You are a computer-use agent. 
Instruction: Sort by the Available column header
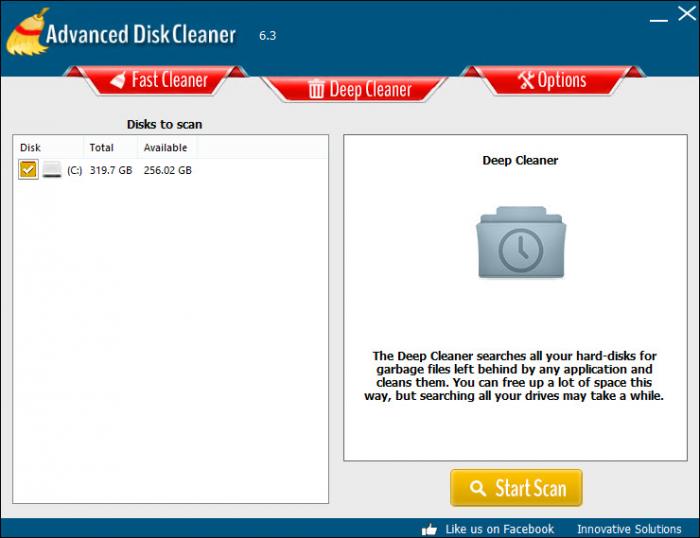[x=165, y=147]
